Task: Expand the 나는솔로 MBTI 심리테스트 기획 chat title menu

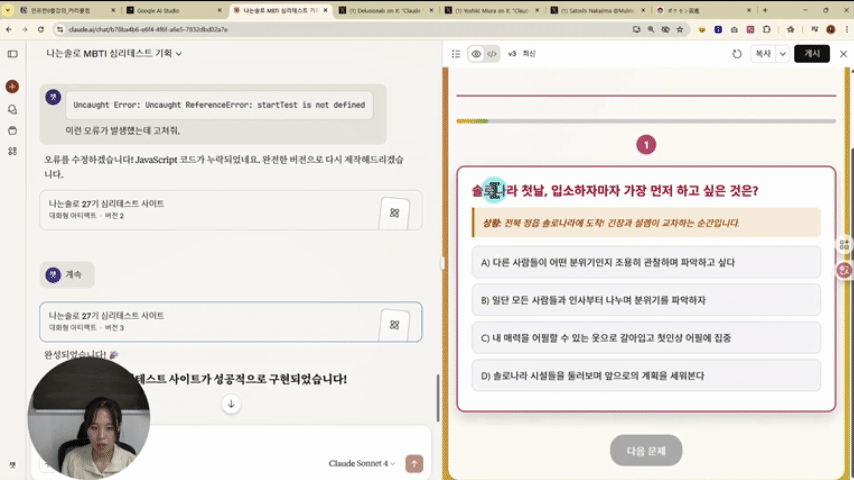Action: pos(114,53)
